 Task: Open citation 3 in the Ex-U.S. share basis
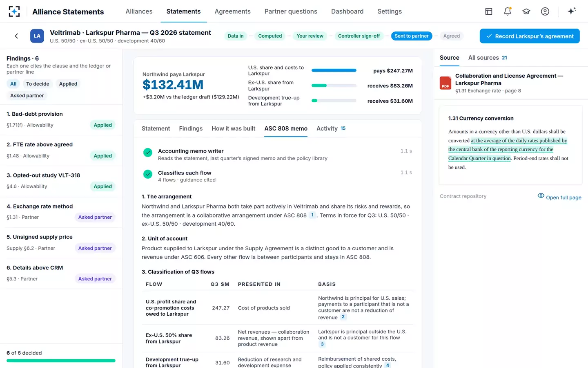(x=322, y=344)
